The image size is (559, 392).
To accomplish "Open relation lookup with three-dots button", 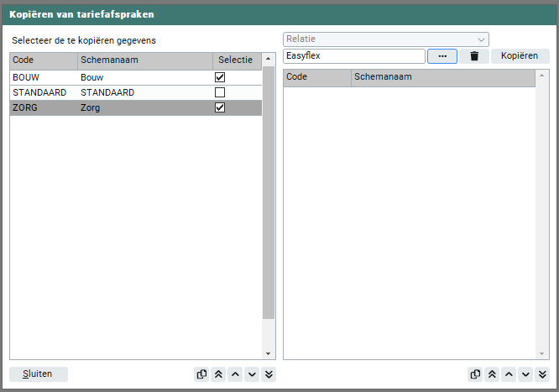I will click(442, 56).
